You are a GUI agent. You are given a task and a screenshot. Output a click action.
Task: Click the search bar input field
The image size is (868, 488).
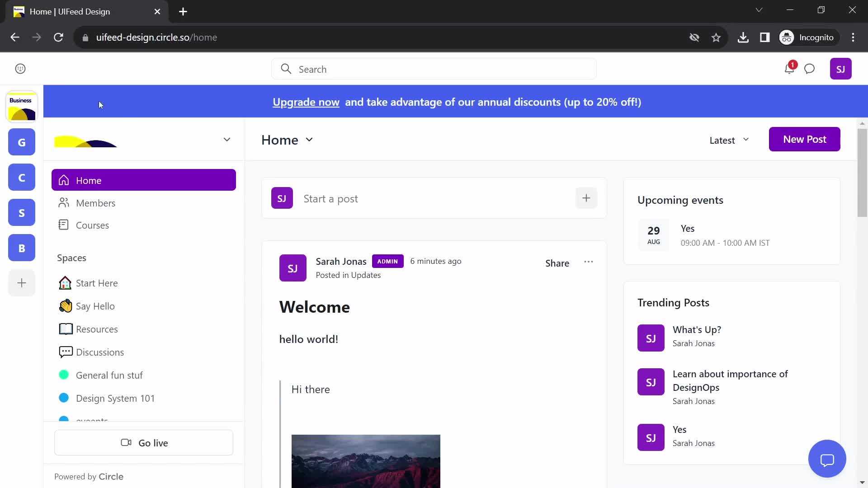(434, 69)
